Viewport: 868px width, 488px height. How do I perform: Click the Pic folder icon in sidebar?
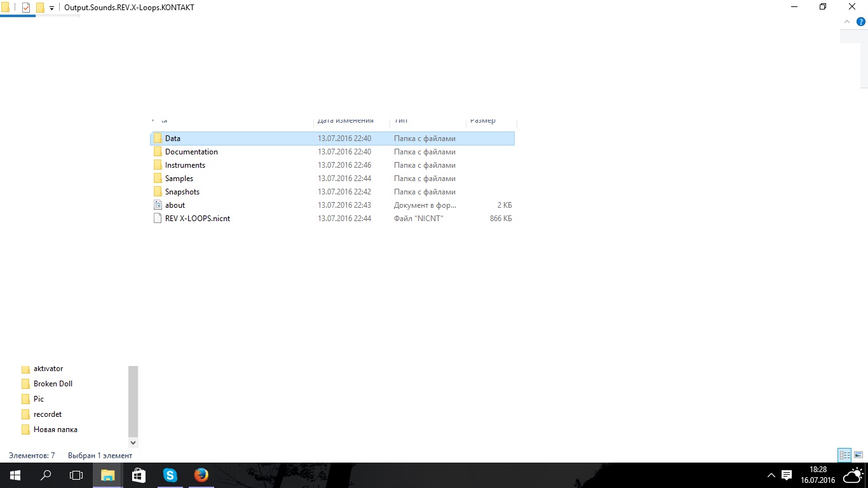click(x=25, y=399)
